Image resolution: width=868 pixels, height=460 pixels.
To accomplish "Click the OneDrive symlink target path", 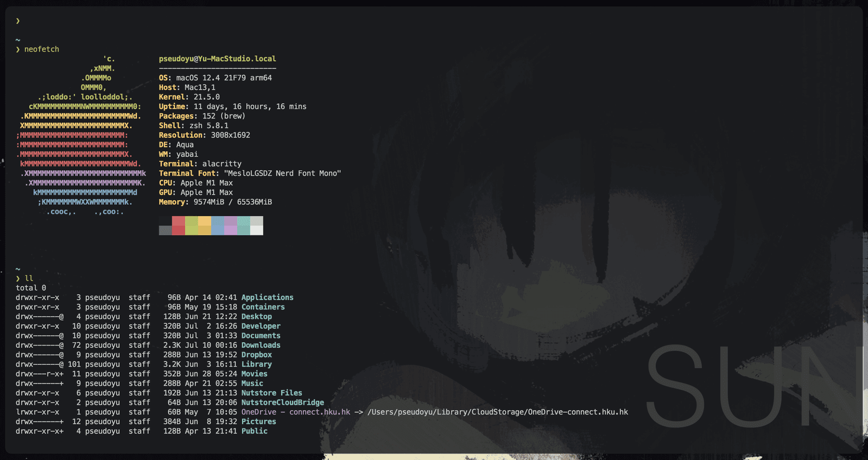I will pos(497,412).
